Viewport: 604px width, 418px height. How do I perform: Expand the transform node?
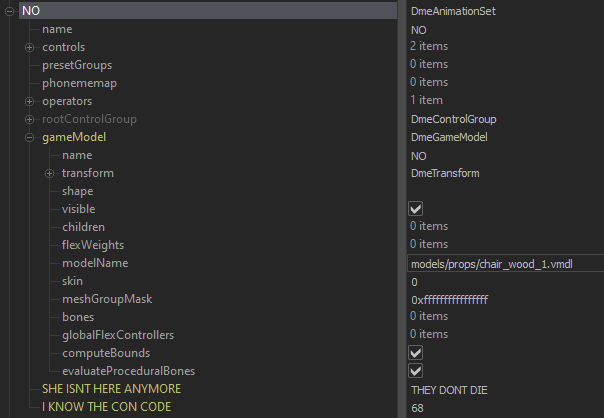(x=50, y=173)
